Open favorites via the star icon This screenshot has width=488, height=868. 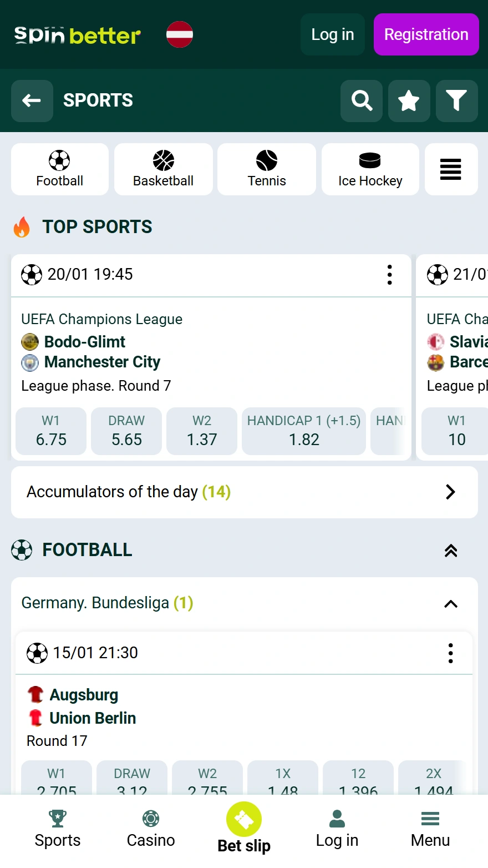[409, 101]
